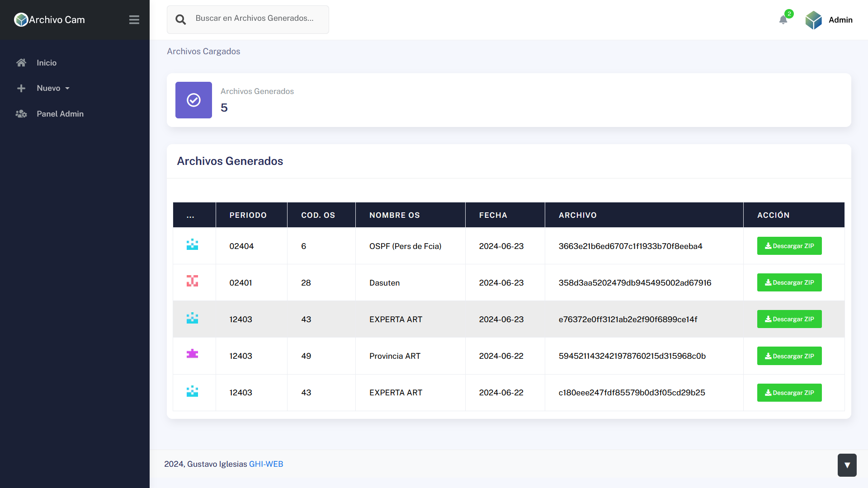This screenshot has width=868, height=488.
Task: Click the identicon in the Dasuten row
Action: (192, 281)
